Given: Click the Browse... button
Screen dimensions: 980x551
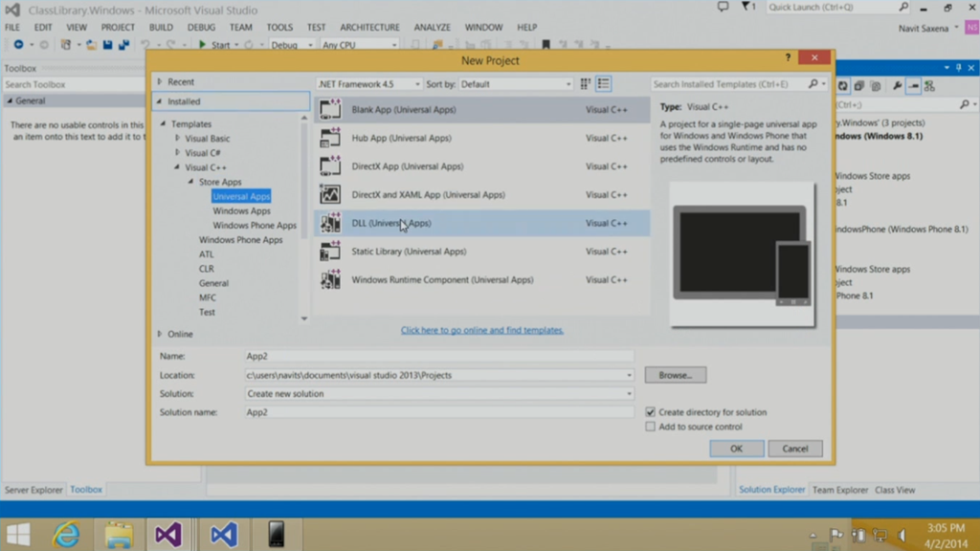Looking at the screenshot, I should [x=676, y=375].
